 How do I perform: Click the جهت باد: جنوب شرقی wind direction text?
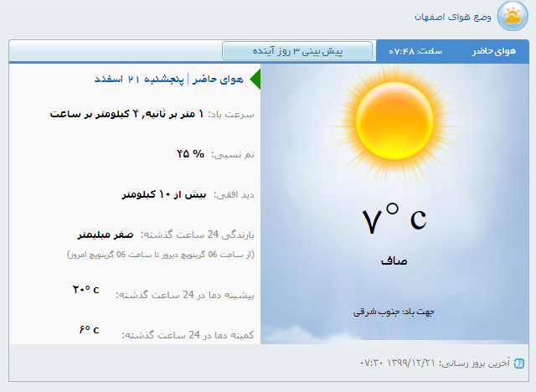[394, 312]
